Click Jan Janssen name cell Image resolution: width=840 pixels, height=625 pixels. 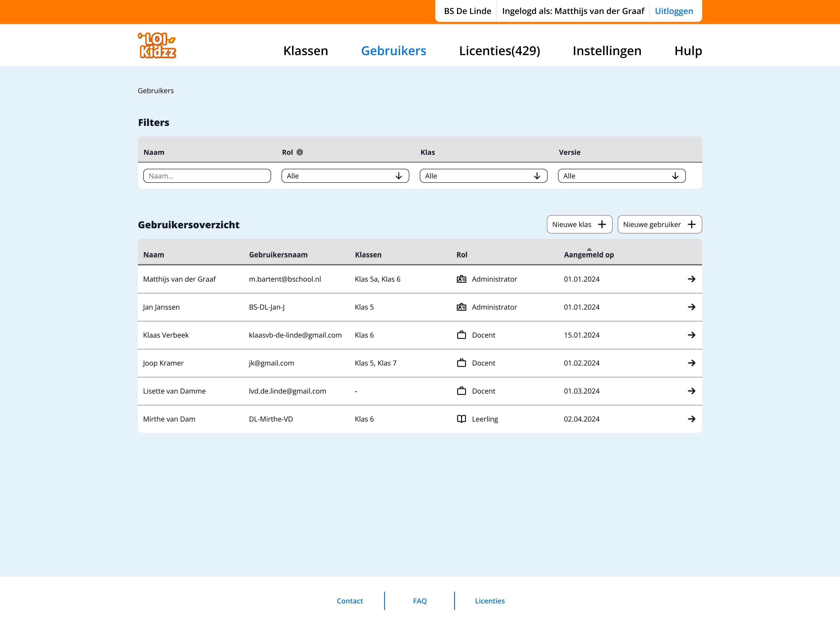point(161,307)
